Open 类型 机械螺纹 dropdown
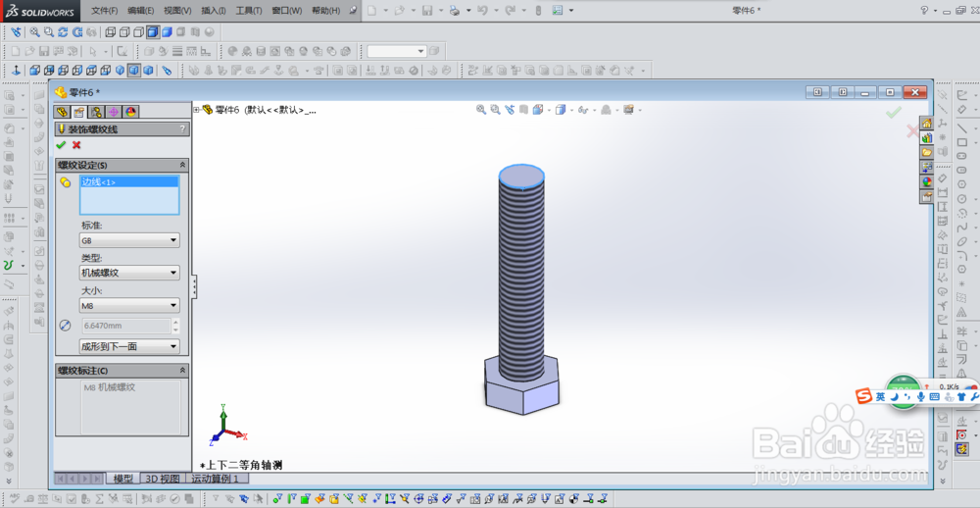This screenshot has width=980, height=508. [x=129, y=273]
